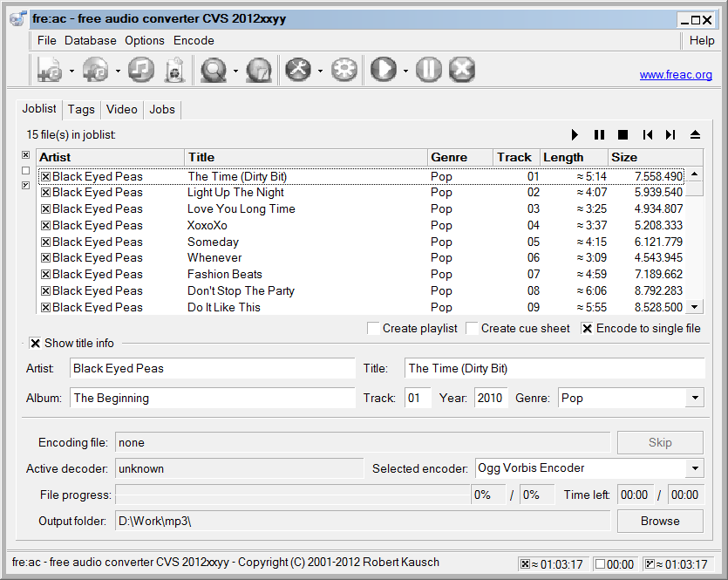Click the submit CDDB data icon
Image resolution: width=728 pixels, height=580 pixels.
point(259,70)
